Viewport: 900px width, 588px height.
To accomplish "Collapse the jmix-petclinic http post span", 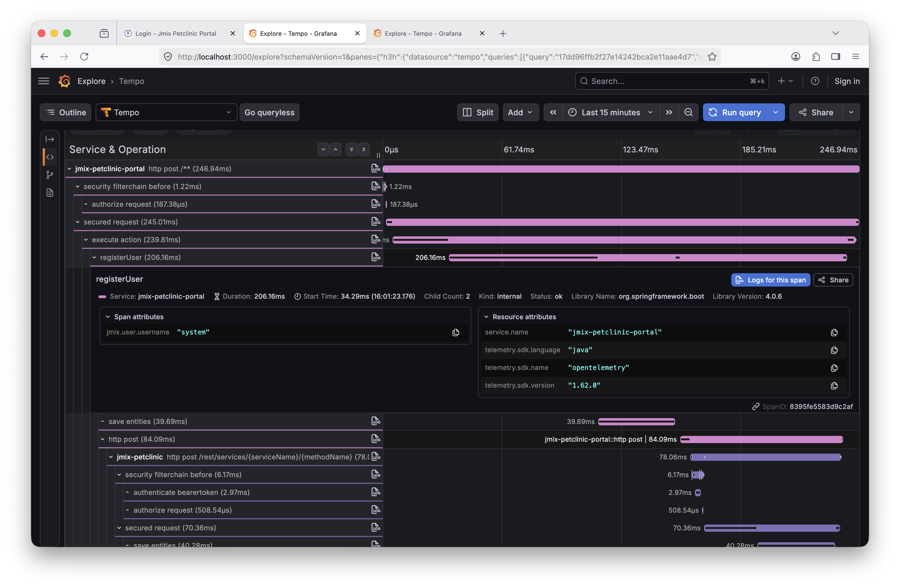I will click(x=111, y=457).
